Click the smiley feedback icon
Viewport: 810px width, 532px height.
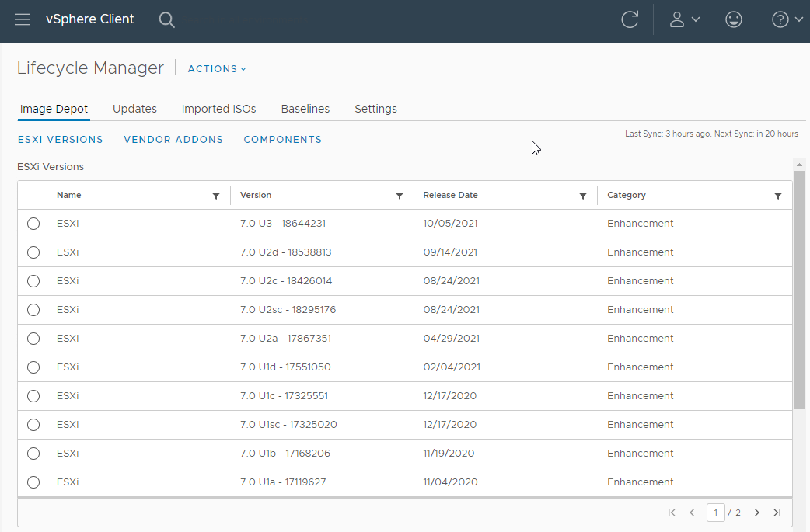coord(734,19)
